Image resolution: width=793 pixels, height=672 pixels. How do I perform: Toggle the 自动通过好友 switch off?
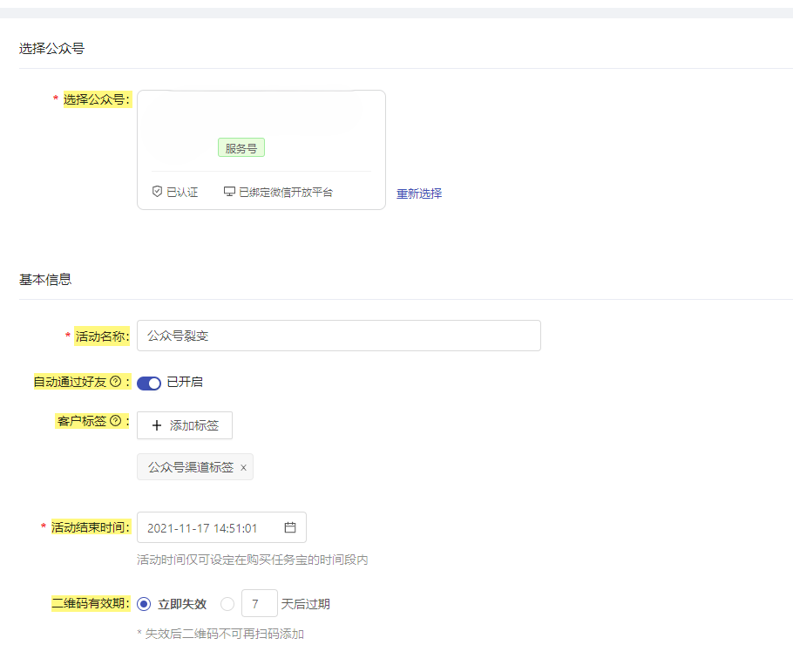(149, 383)
